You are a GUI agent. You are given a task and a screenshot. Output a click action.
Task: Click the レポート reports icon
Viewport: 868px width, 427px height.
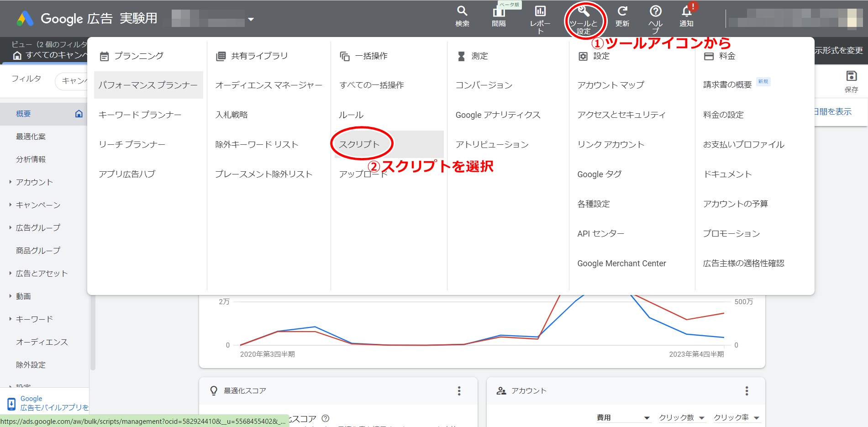(x=540, y=14)
